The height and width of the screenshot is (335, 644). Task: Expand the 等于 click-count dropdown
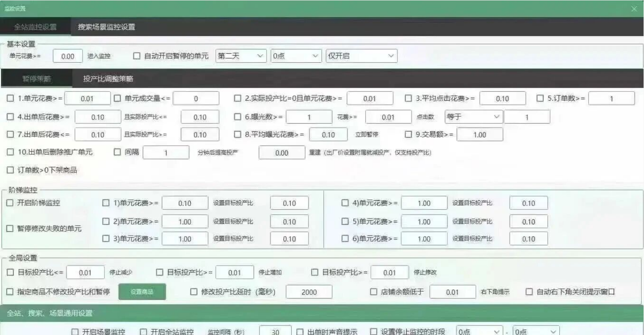tap(473, 117)
